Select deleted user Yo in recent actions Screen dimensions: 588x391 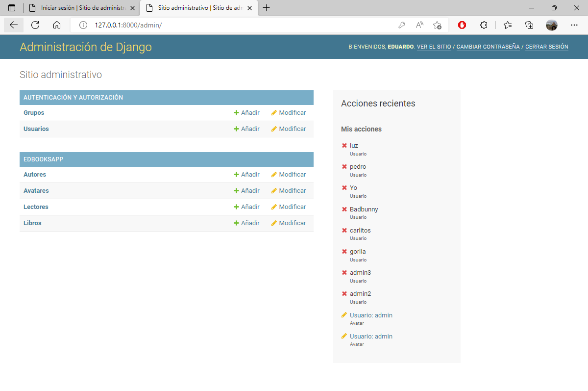coord(353,188)
